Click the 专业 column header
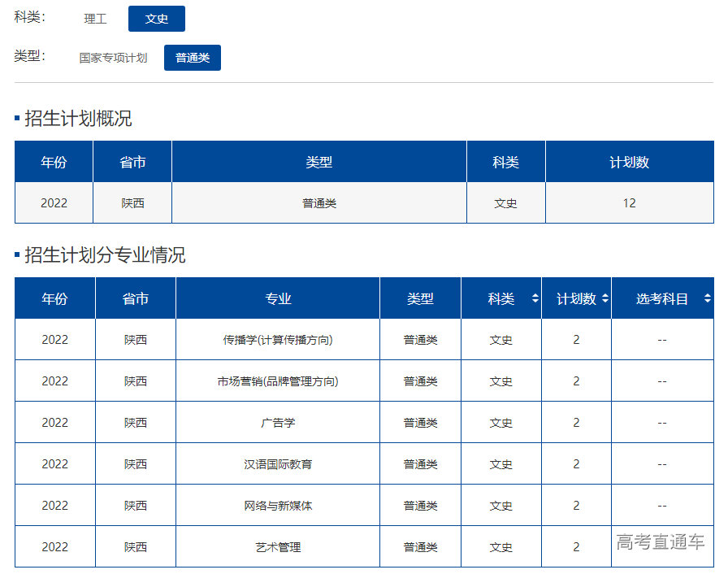The height and width of the screenshot is (574, 728). [278, 298]
